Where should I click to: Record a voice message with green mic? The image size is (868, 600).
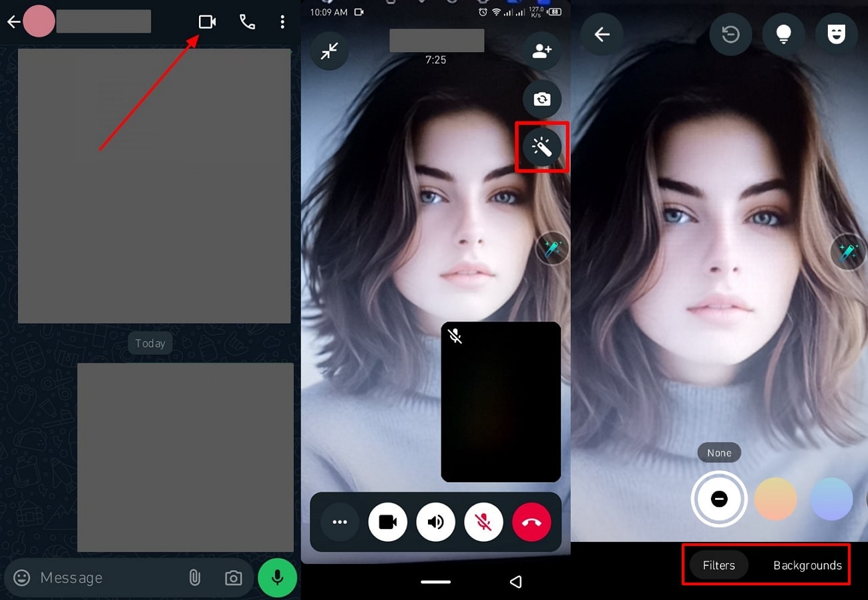click(278, 577)
